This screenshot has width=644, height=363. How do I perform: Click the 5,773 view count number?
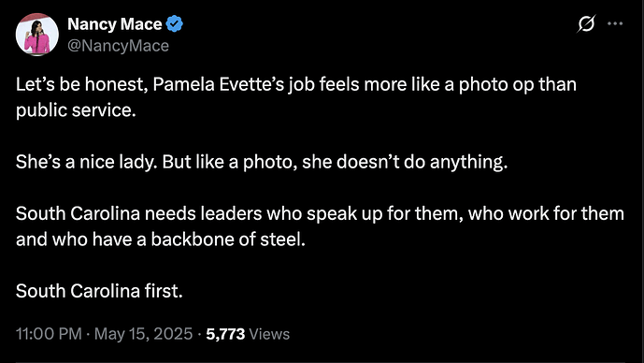click(225, 334)
